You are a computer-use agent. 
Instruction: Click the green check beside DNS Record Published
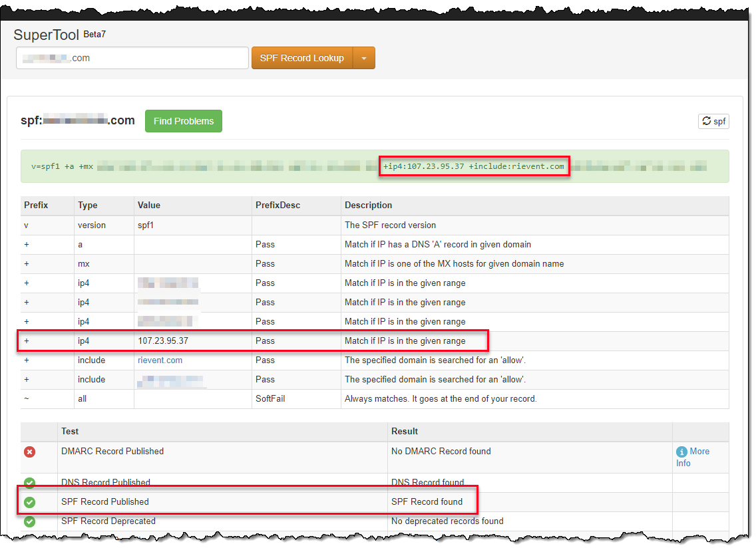[x=29, y=483]
